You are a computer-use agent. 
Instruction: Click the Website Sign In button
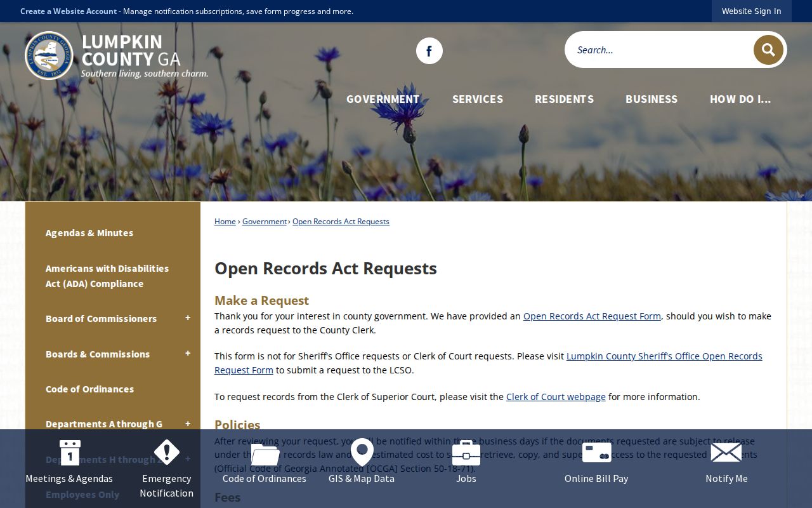752,11
